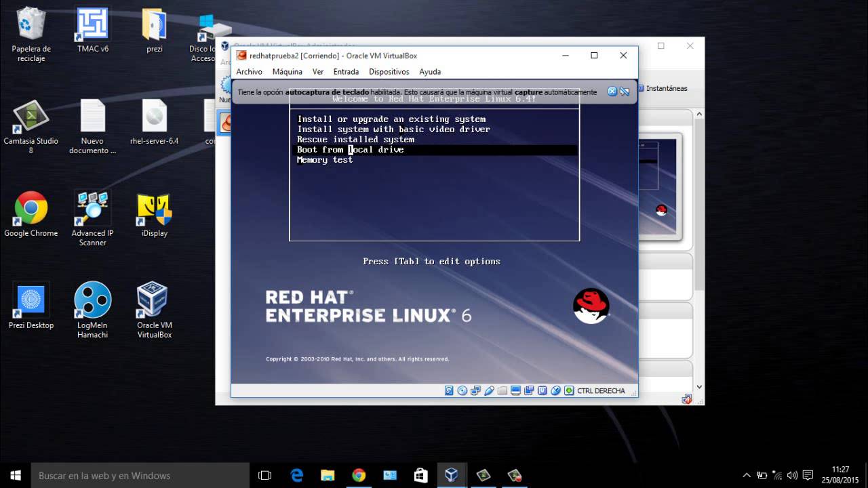
Task: Select 'Install or upgrade an existing system'
Action: click(x=391, y=119)
